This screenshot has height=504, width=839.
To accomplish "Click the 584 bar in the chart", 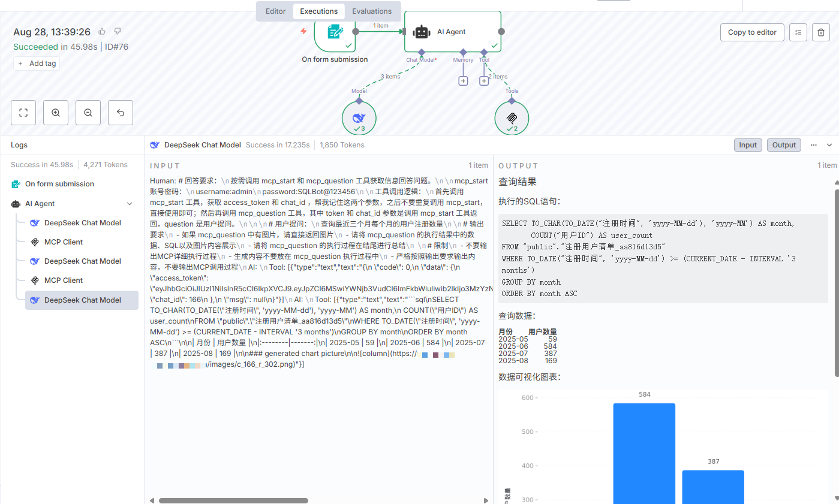I will tap(644, 453).
